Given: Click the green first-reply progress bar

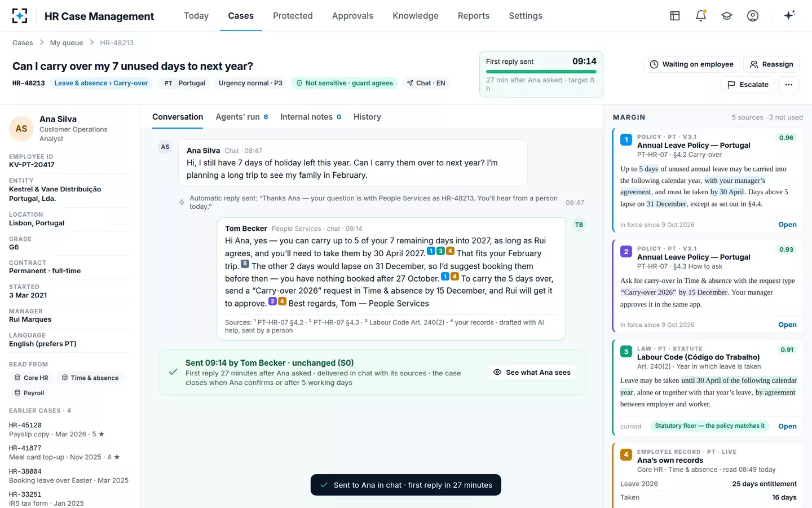Looking at the screenshot, I should (x=541, y=72).
